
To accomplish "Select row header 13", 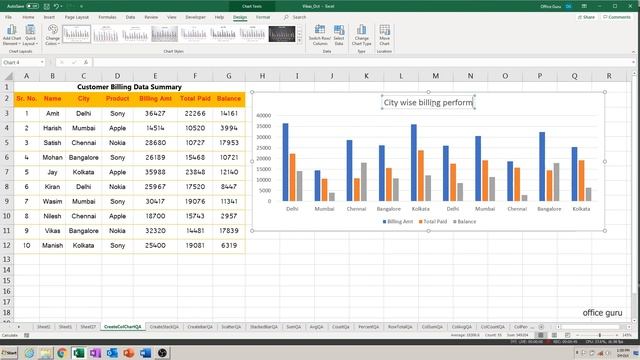I will [x=7, y=259].
